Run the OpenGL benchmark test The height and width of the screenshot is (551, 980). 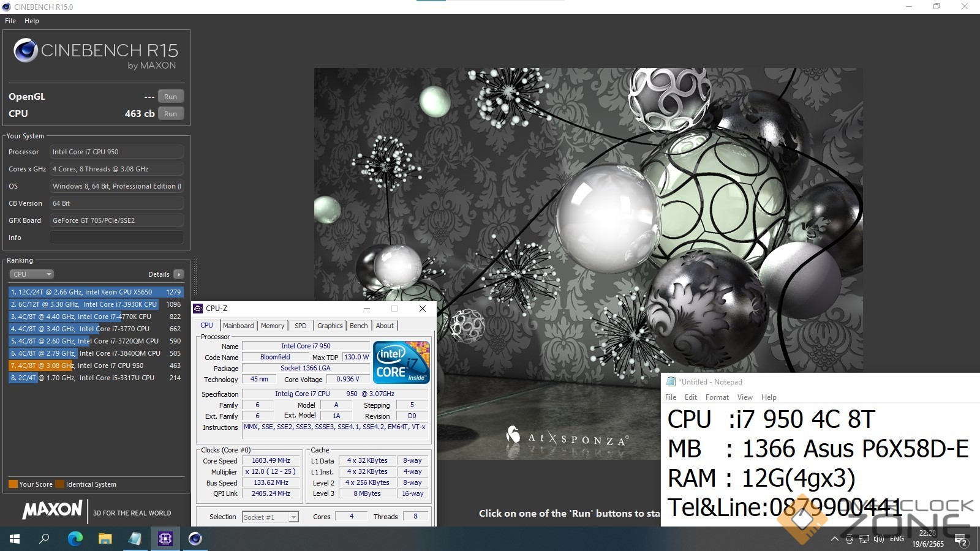(170, 97)
